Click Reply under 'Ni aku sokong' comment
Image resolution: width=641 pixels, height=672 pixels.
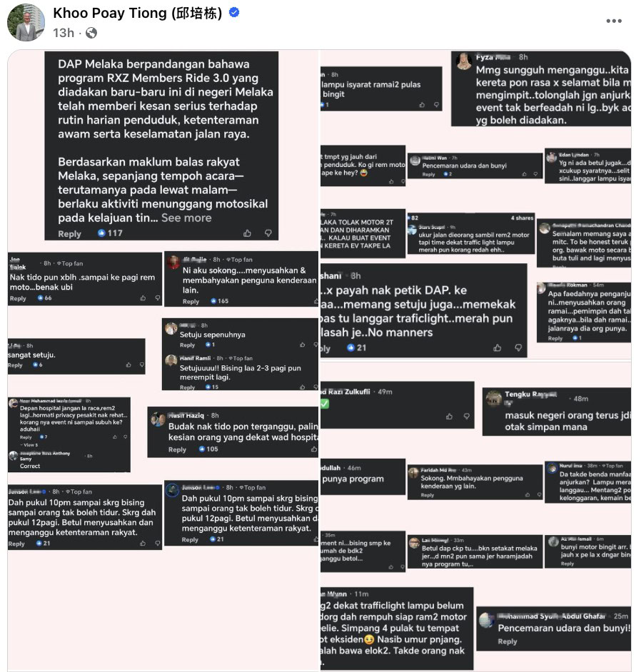191,301
